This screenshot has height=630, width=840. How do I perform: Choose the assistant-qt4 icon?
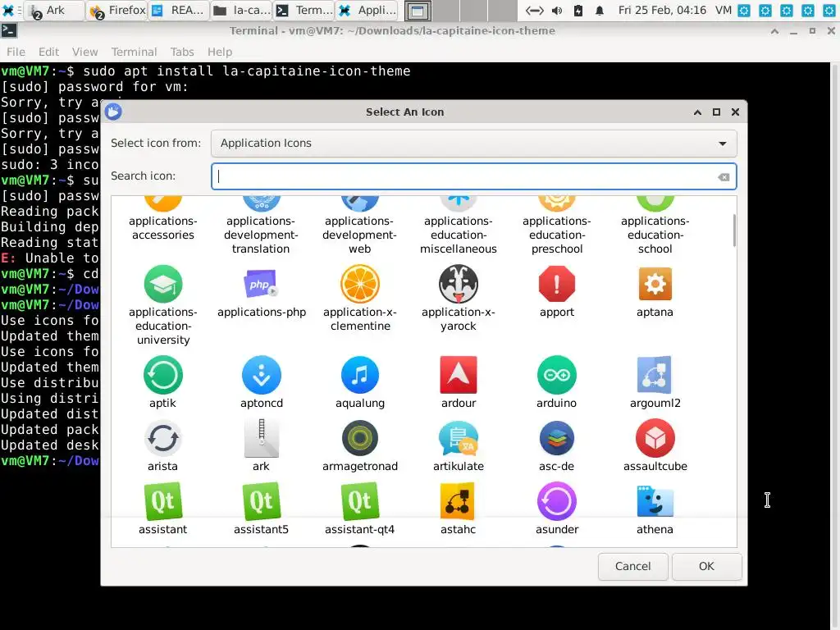[x=359, y=501]
